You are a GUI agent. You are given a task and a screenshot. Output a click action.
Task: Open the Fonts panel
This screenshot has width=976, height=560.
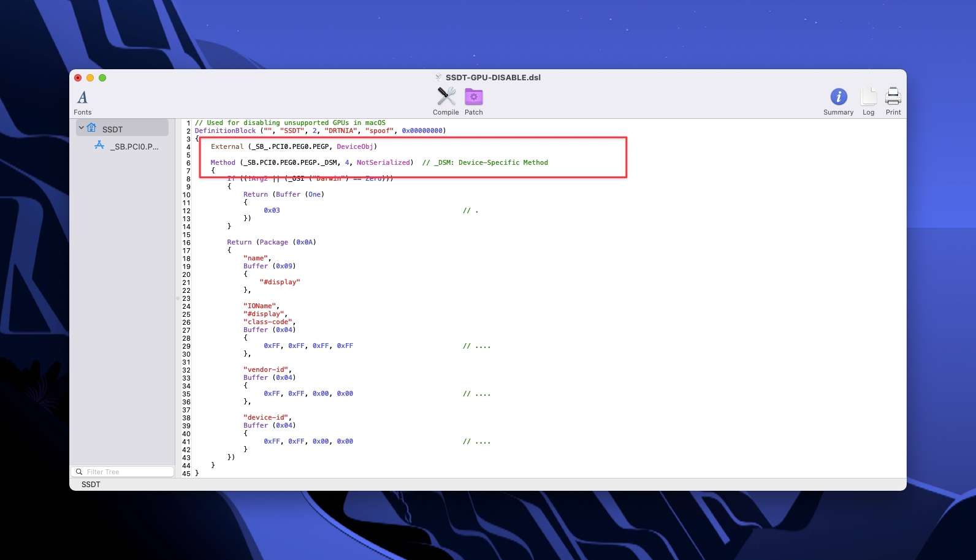click(x=82, y=102)
